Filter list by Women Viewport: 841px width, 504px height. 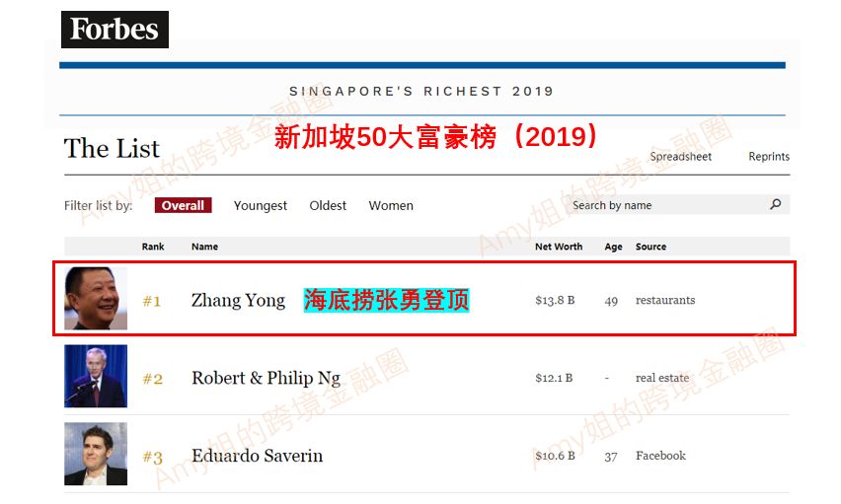click(391, 205)
